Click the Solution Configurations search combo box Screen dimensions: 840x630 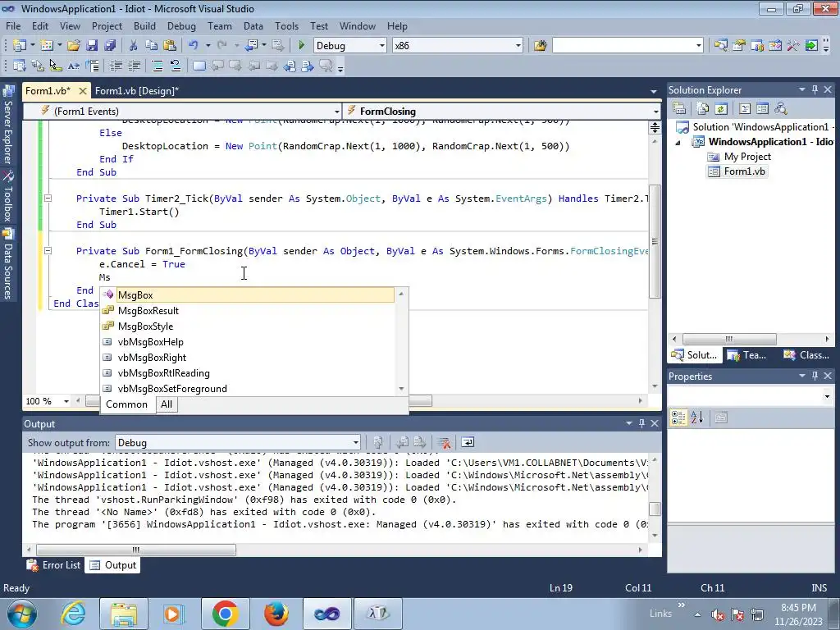[x=628, y=46]
